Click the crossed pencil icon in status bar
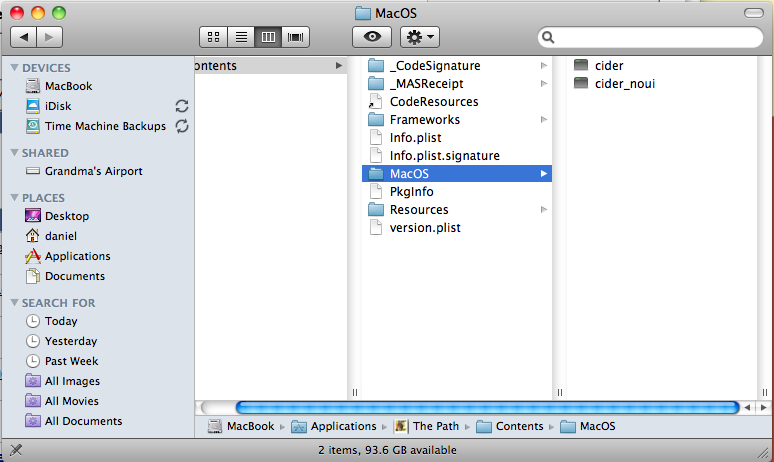This screenshot has width=774, height=462. click(16, 450)
